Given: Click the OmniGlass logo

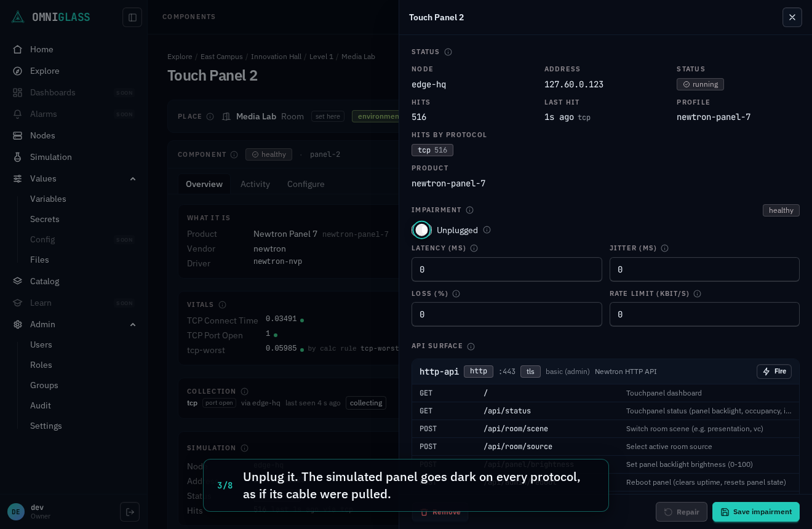Looking at the screenshot, I should point(52,17).
